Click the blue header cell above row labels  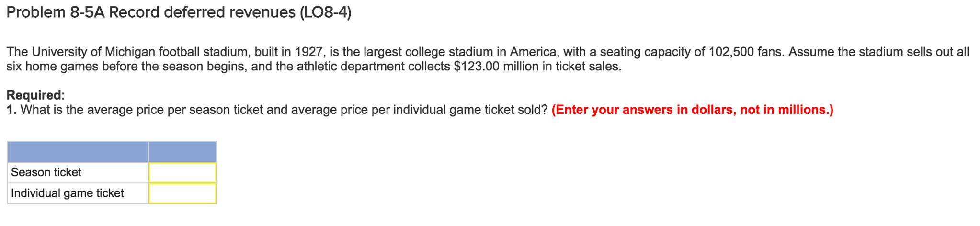tap(78, 152)
